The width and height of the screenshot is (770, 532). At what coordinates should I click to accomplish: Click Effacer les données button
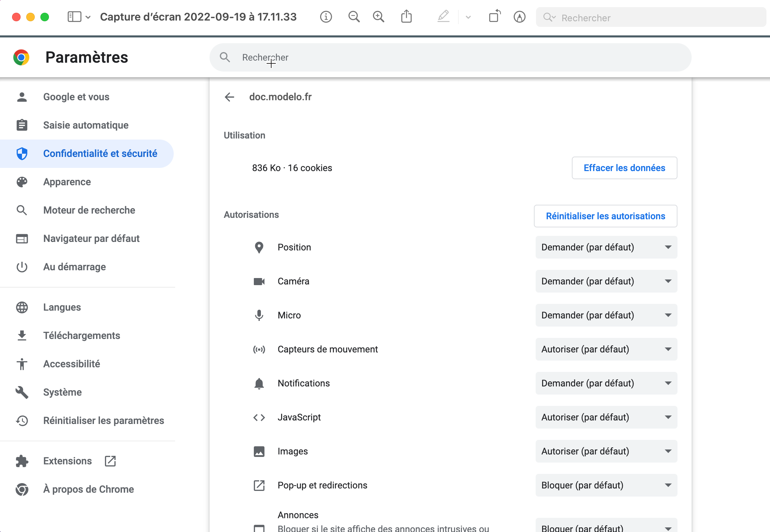[x=624, y=168]
